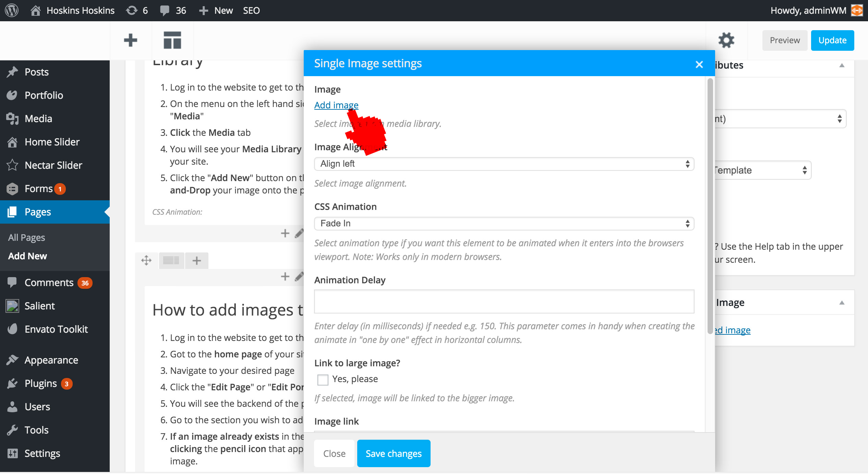Open the SEO admin bar menu
The height and width of the screenshot is (474, 868).
click(251, 10)
